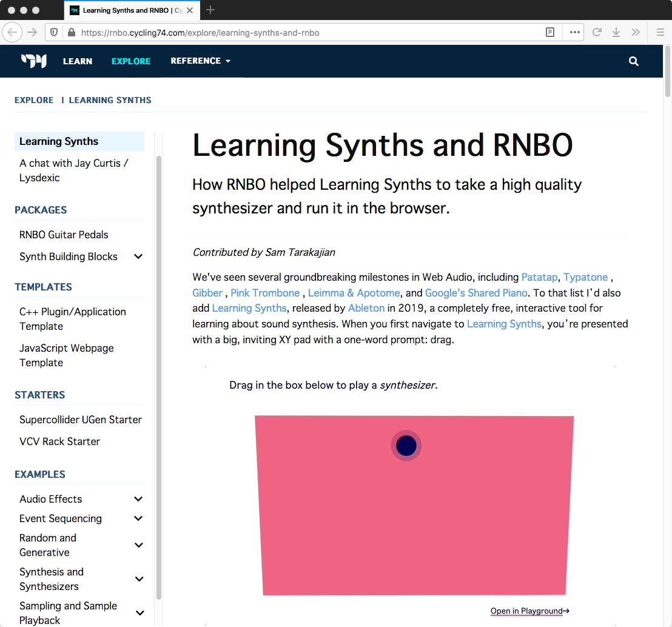672x627 pixels.
Task: Click the EXAMPLES section heading
Action: (40, 474)
